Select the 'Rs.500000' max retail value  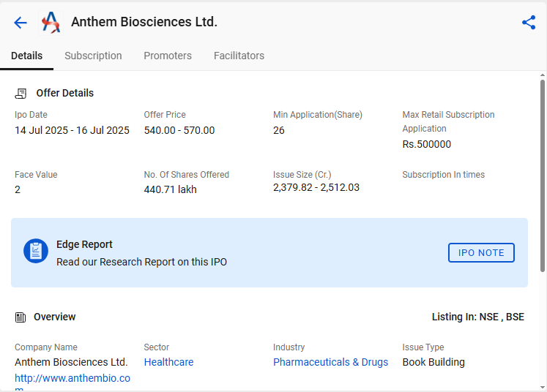(427, 144)
